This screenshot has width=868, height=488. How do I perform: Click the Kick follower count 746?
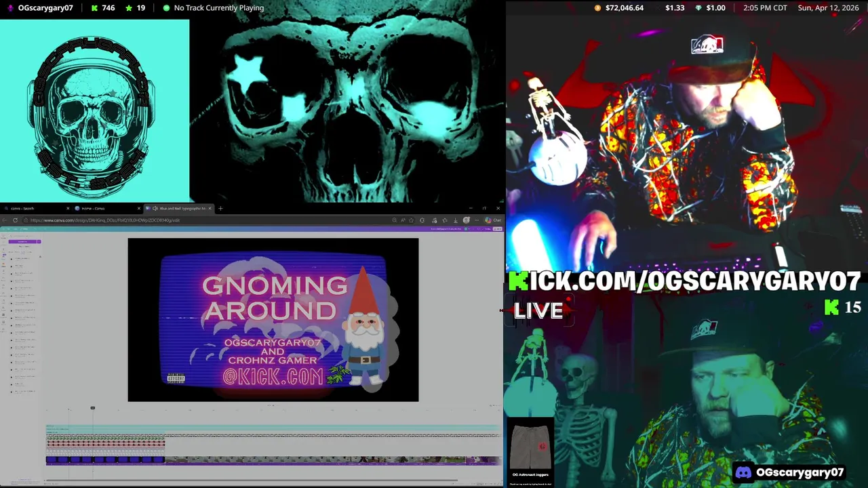102,8
